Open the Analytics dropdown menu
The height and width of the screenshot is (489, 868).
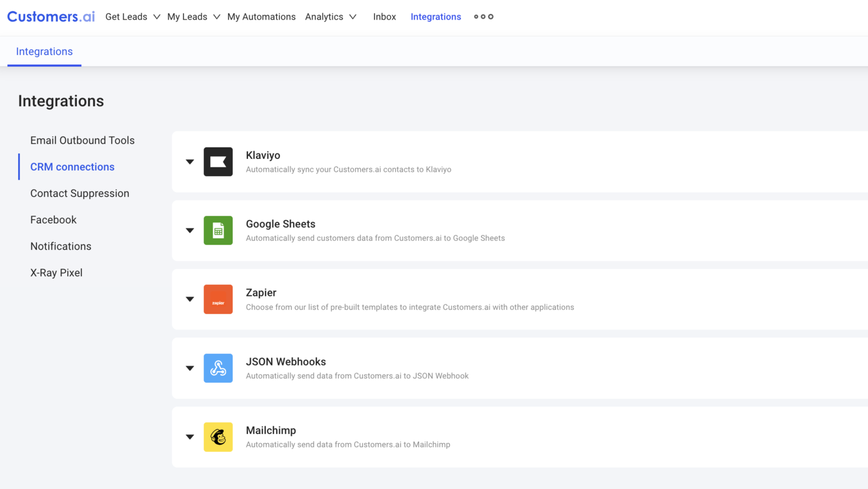330,17
